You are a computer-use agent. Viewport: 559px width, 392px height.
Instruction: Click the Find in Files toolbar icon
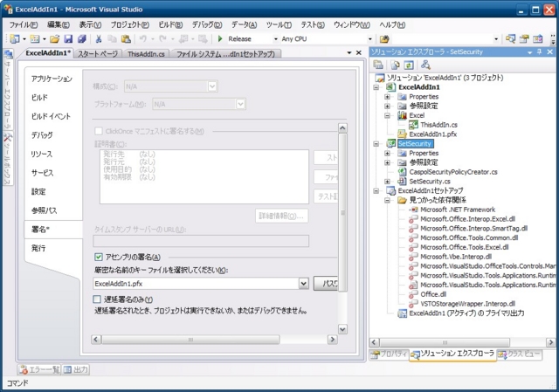click(384, 38)
